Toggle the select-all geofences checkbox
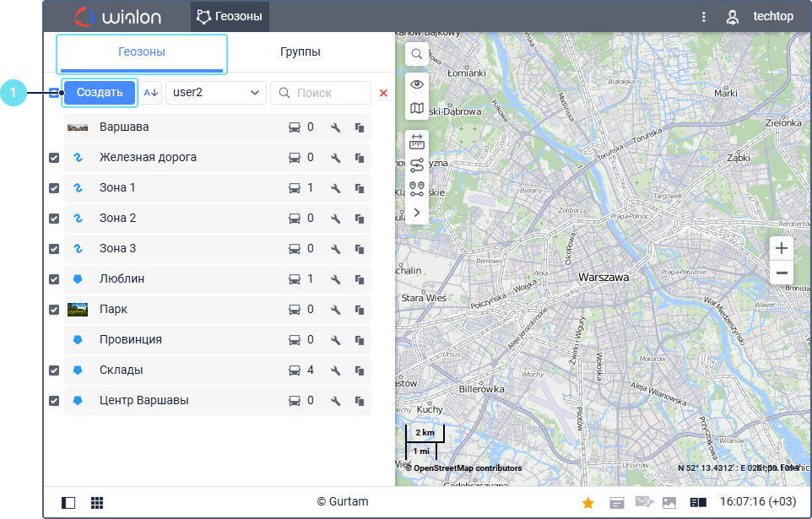 (54, 93)
